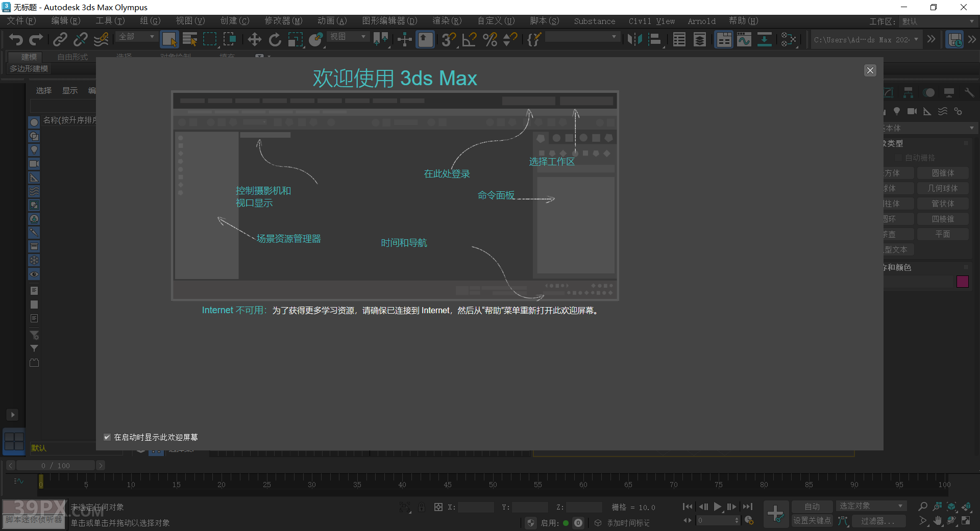Expand the main toolbar overflow chevron
This screenshot has height=531, width=980.
(x=932, y=39)
